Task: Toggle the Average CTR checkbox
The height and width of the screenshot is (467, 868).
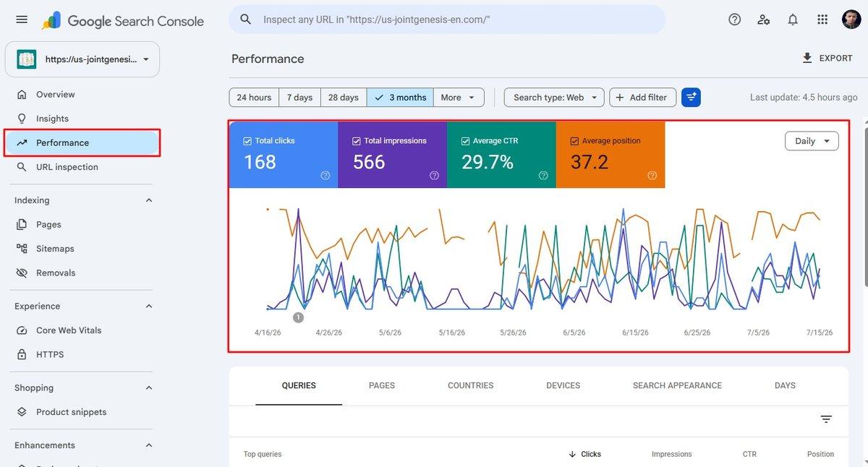Action: tap(465, 141)
